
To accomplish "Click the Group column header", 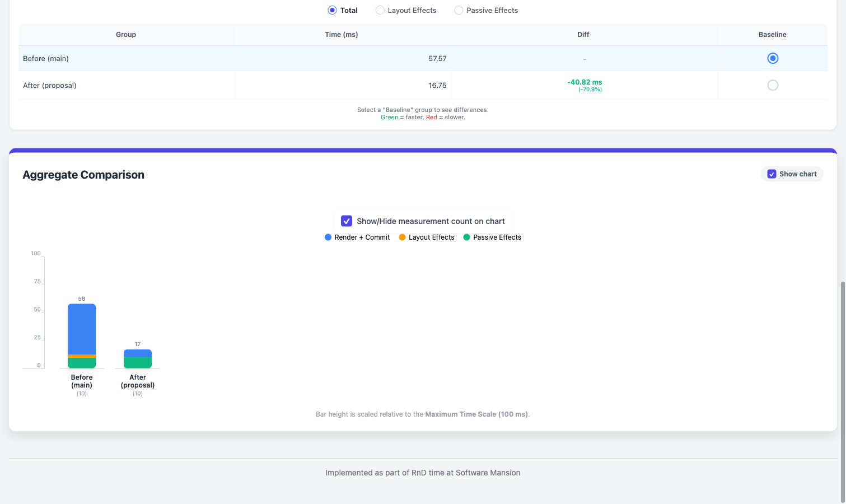I will [126, 35].
